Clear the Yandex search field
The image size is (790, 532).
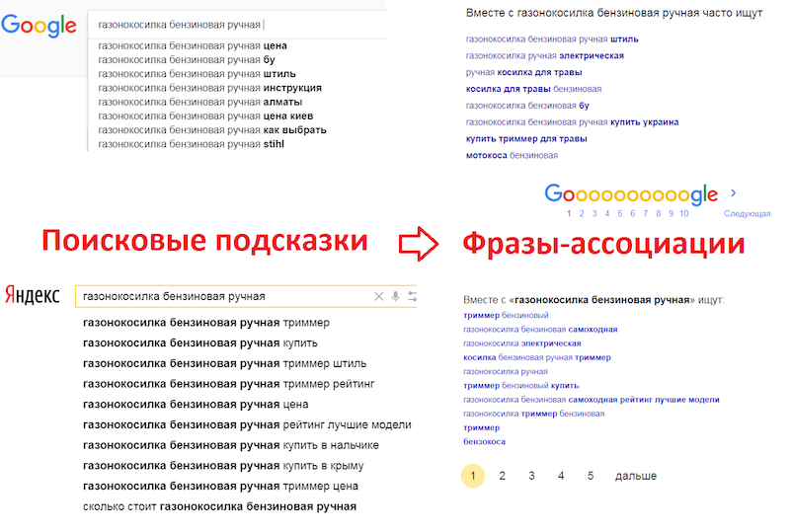coord(378,296)
